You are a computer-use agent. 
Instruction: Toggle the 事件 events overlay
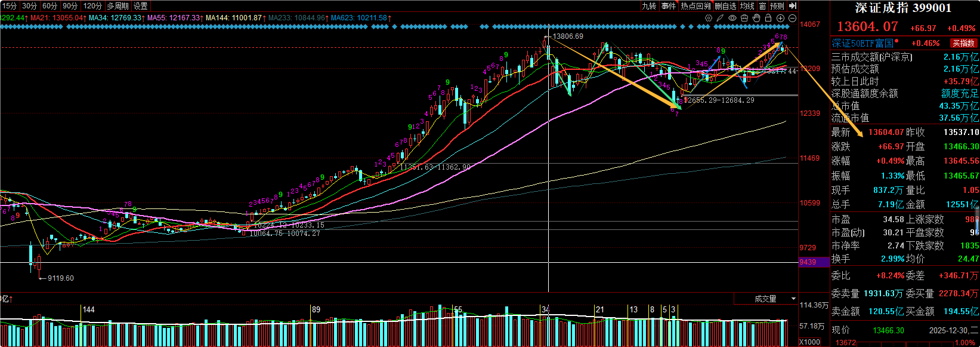(x=669, y=5)
